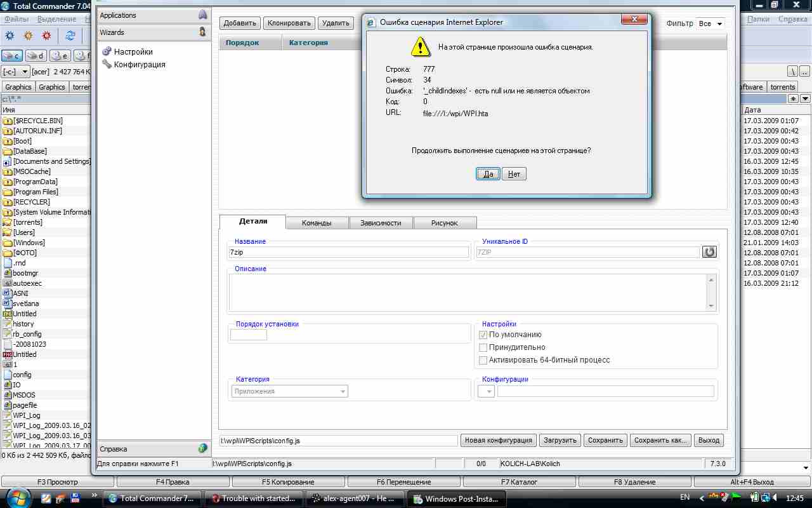
Task: Open the [-c-] drive dropdown in Total Commander
Action: (16, 72)
